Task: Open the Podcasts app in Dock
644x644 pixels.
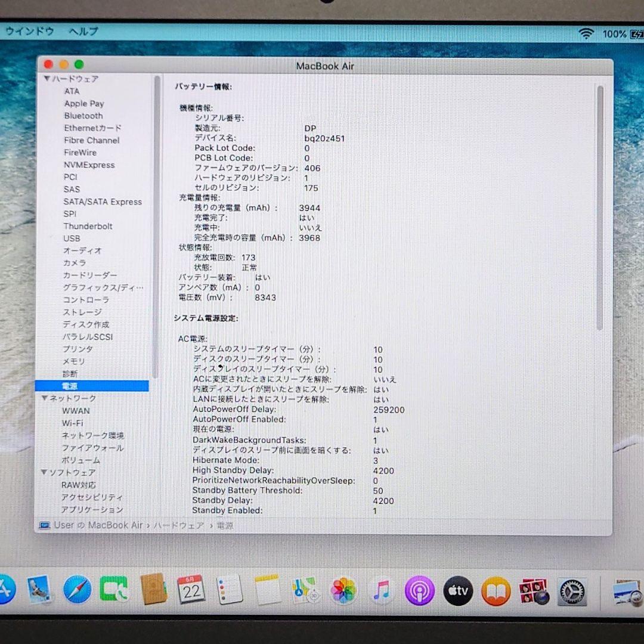Action: 419,590
